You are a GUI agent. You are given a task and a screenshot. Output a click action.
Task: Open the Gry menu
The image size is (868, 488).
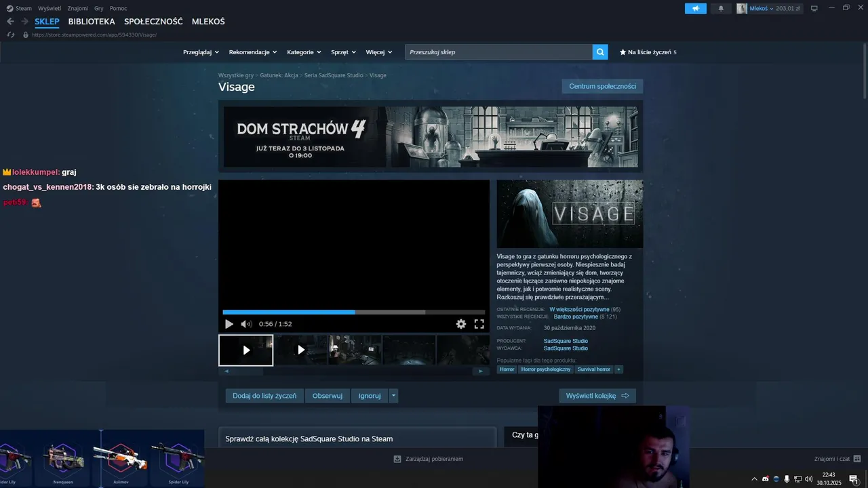[x=99, y=8]
